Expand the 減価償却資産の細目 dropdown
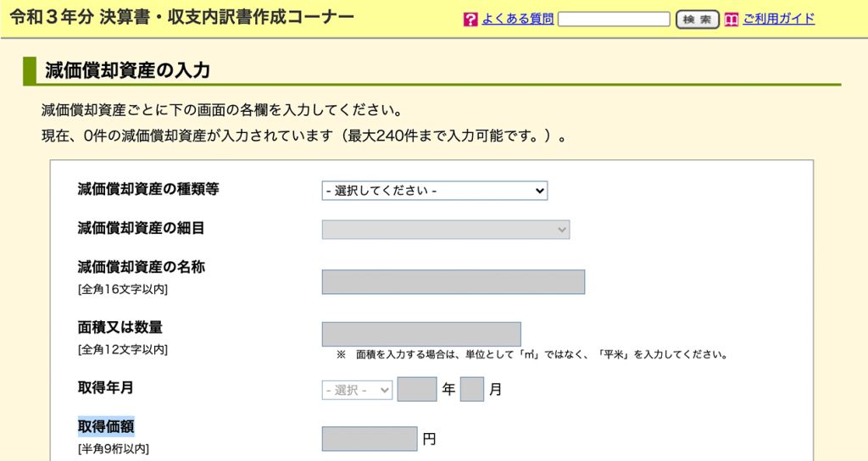This screenshot has height=461, width=868. pos(446,229)
